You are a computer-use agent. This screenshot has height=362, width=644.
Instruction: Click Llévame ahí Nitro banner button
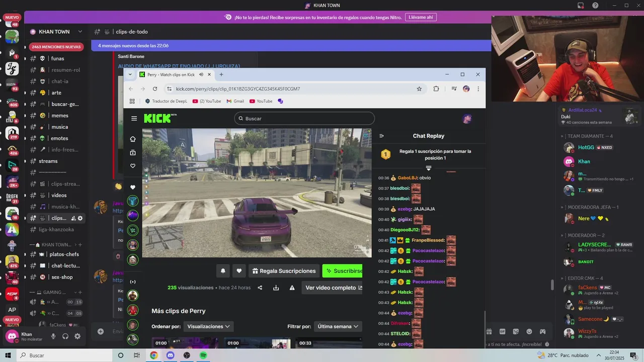click(x=421, y=17)
